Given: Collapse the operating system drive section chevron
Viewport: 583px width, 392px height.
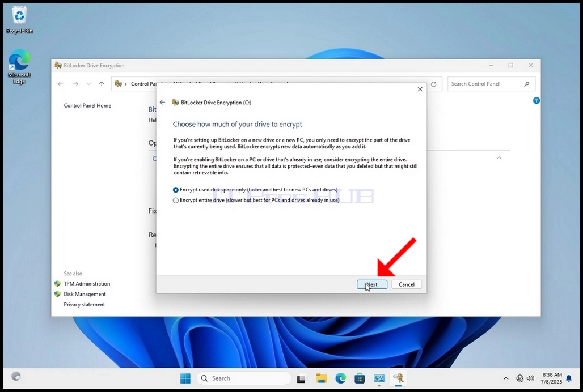Looking at the screenshot, I should tap(499, 158).
